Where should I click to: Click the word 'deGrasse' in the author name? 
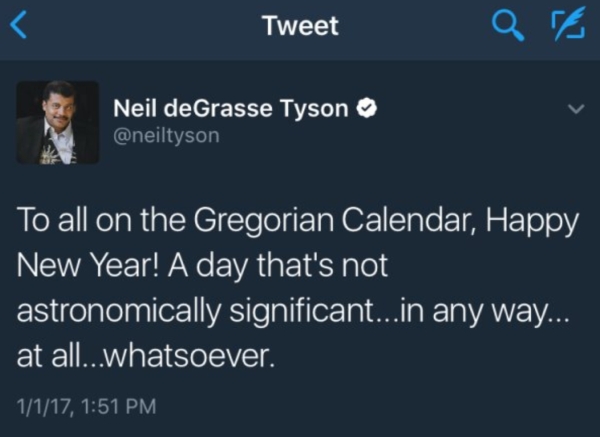point(230,108)
